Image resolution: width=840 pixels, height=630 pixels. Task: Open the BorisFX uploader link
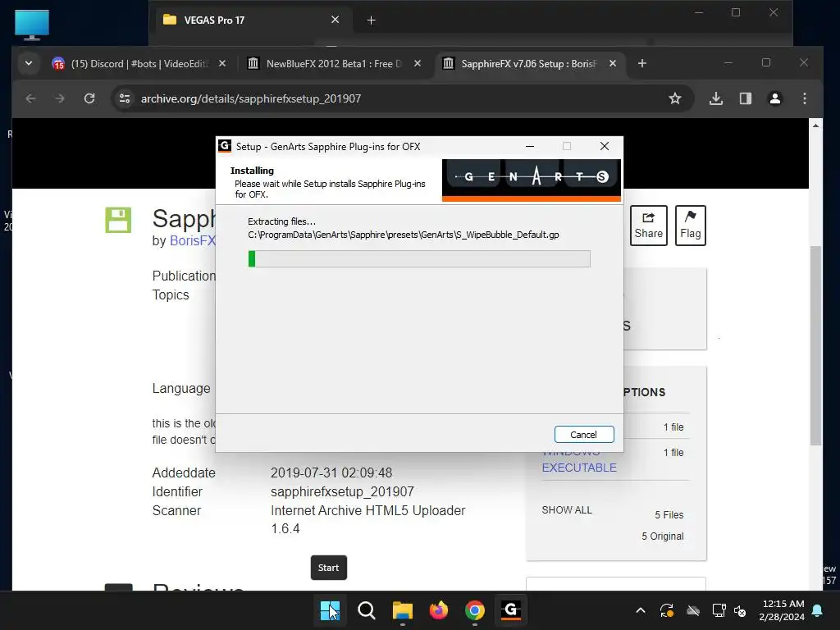click(192, 240)
